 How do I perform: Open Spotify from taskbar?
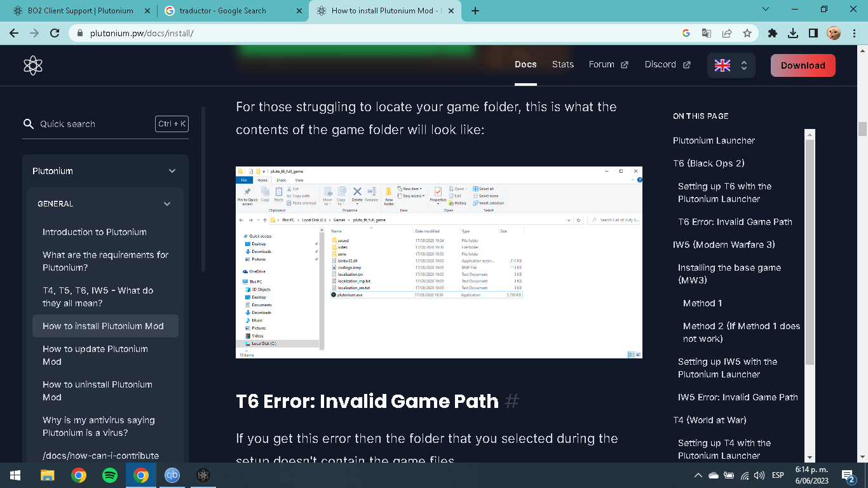tap(109, 475)
